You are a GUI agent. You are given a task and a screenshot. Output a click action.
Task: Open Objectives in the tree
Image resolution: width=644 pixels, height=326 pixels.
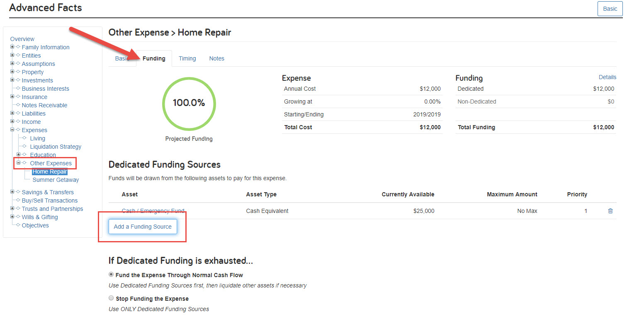point(35,225)
